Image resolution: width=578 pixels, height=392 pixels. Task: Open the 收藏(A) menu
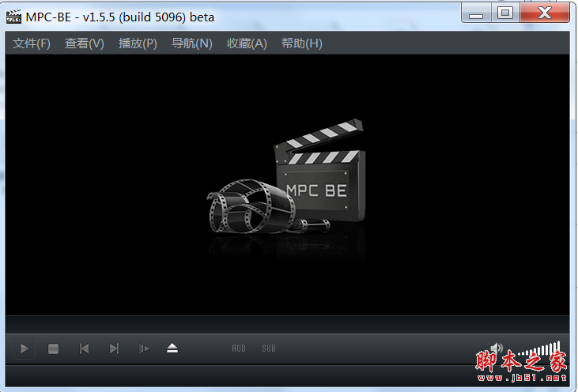tap(247, 43)
